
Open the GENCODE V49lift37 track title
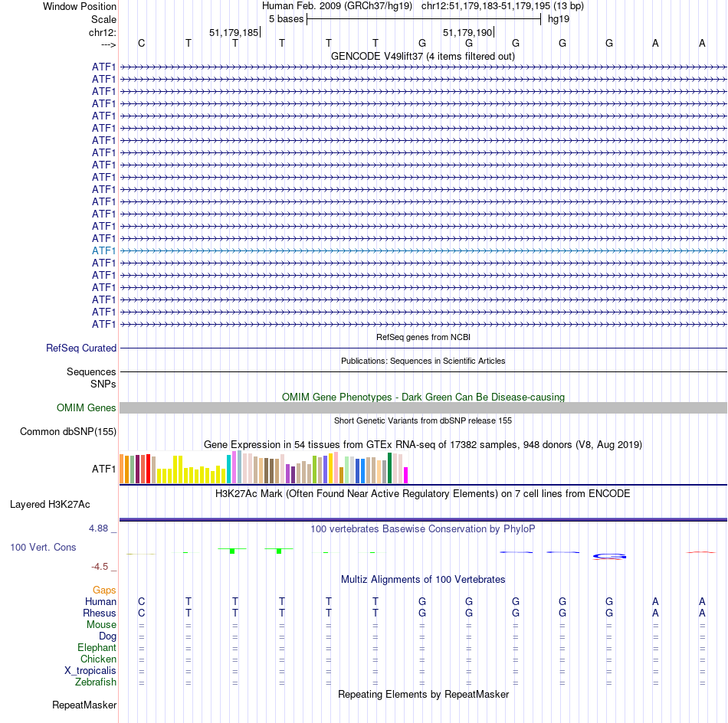point(422,56)
